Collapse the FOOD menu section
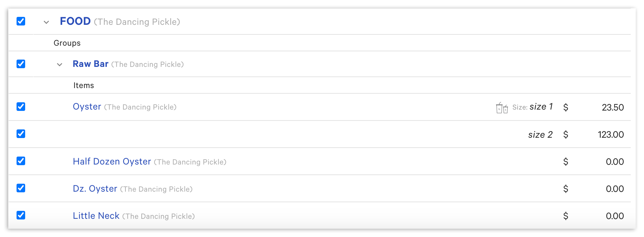This screenshot has width=644, height=237. [46, 22]
